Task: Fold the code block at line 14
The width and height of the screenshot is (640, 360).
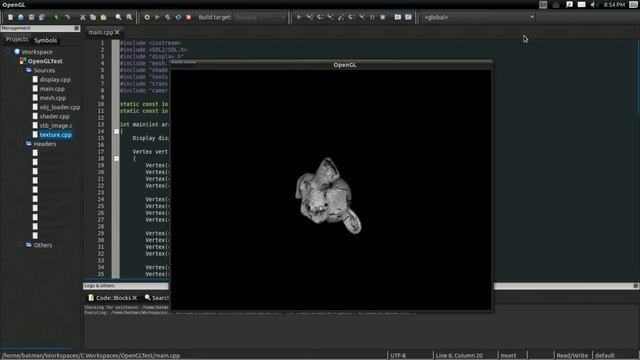Action: (x=116, y=131)
